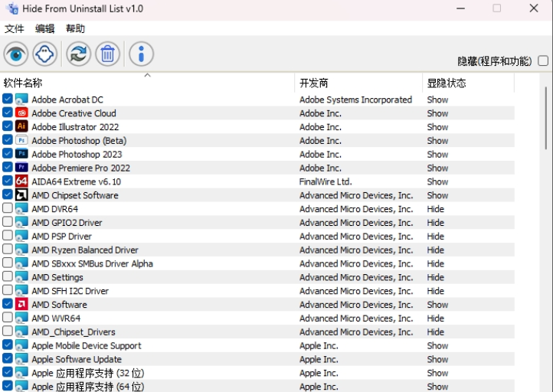The width and height of the screenshot is (553, 392).
Task: Open the 文件 menu
Action: [15, 28]
